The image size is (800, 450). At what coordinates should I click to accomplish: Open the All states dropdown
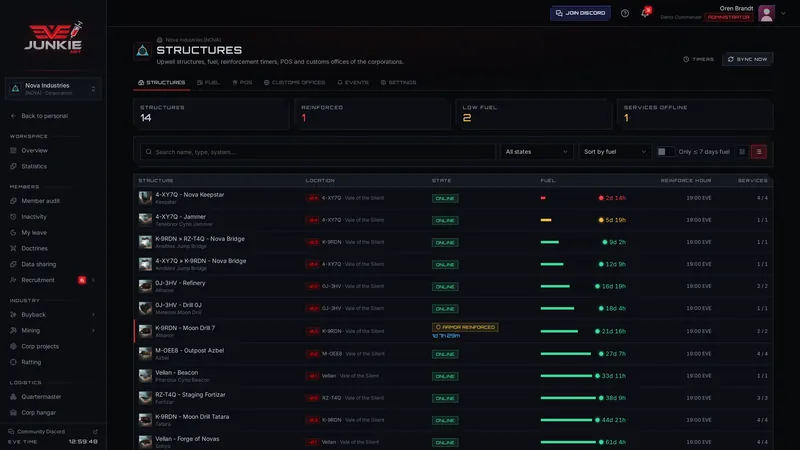[x=536, y=152]
